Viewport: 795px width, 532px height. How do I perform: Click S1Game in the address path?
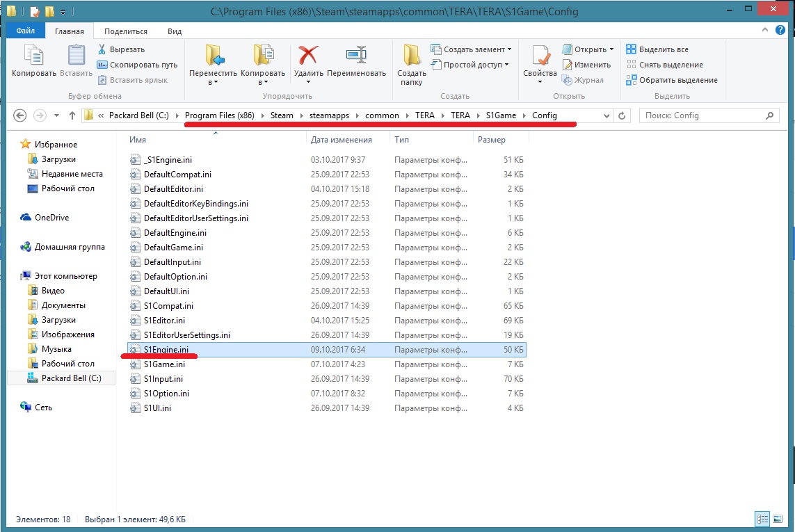pyautogui.click(x=501, y=115)
